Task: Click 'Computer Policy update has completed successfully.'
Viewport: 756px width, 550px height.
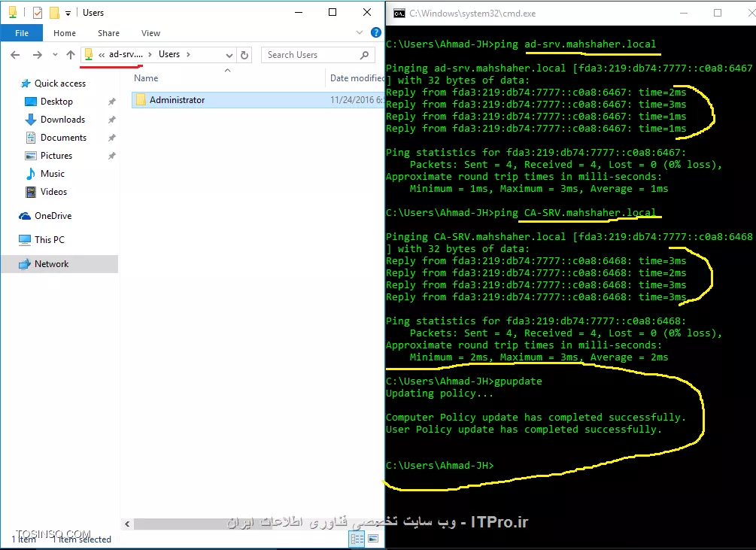Action: coord(536,418)
